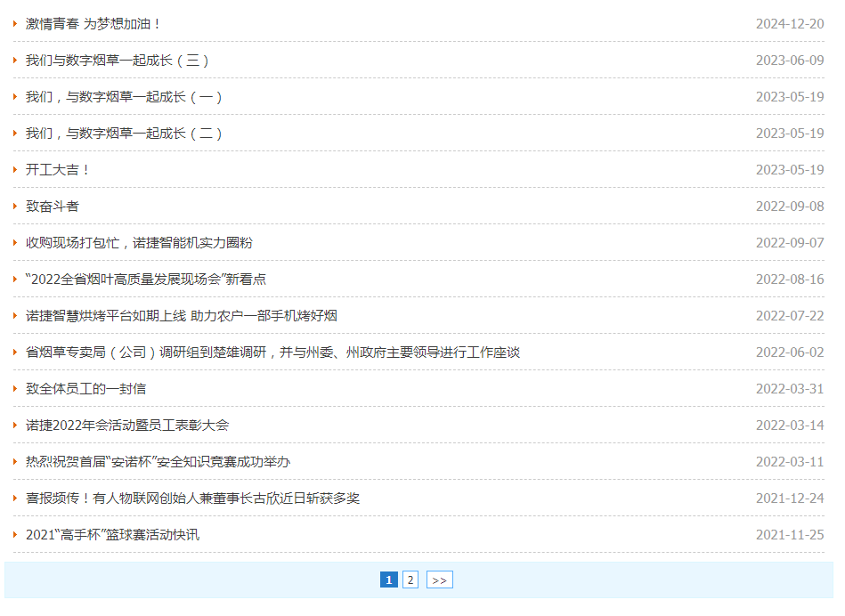845x616 pixels.
Task: Click arrow bullet beside 致奋斗者
Action: click(x=15, y=207)
